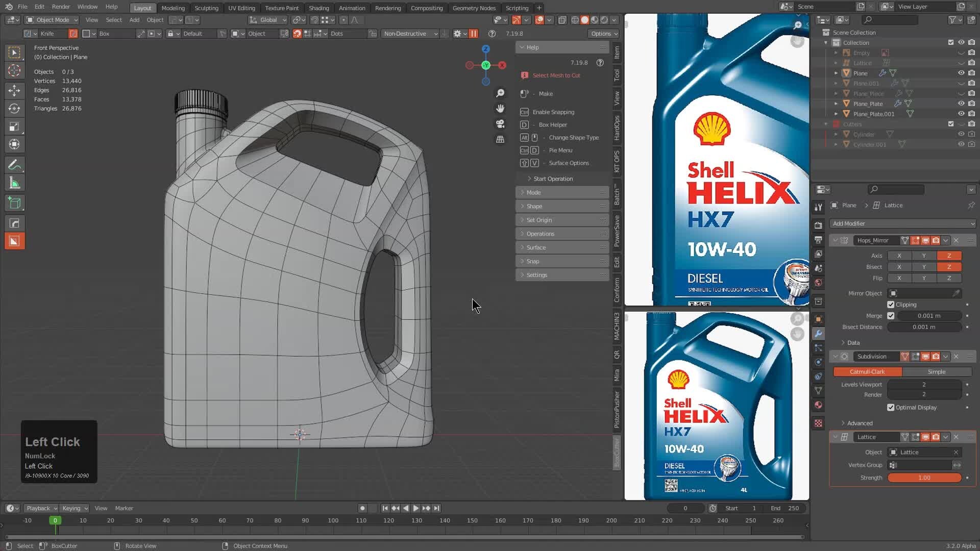Adjust the Lattice Strength slider
Image resolution: width=980 pixels, height=551 pixels.
pos(924,478)
